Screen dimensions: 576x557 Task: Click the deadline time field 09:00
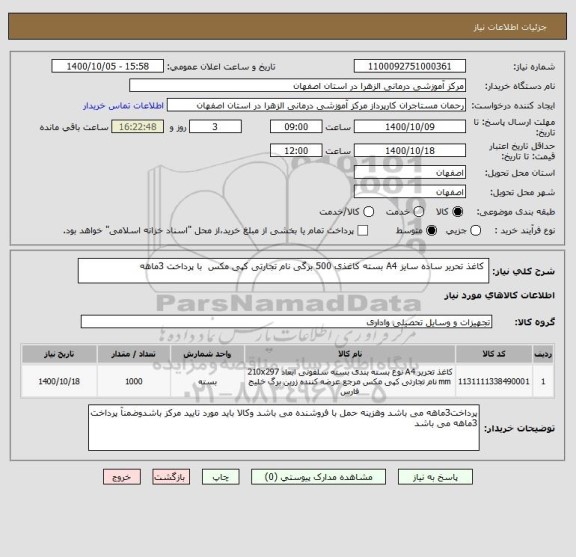coord(296,127)
